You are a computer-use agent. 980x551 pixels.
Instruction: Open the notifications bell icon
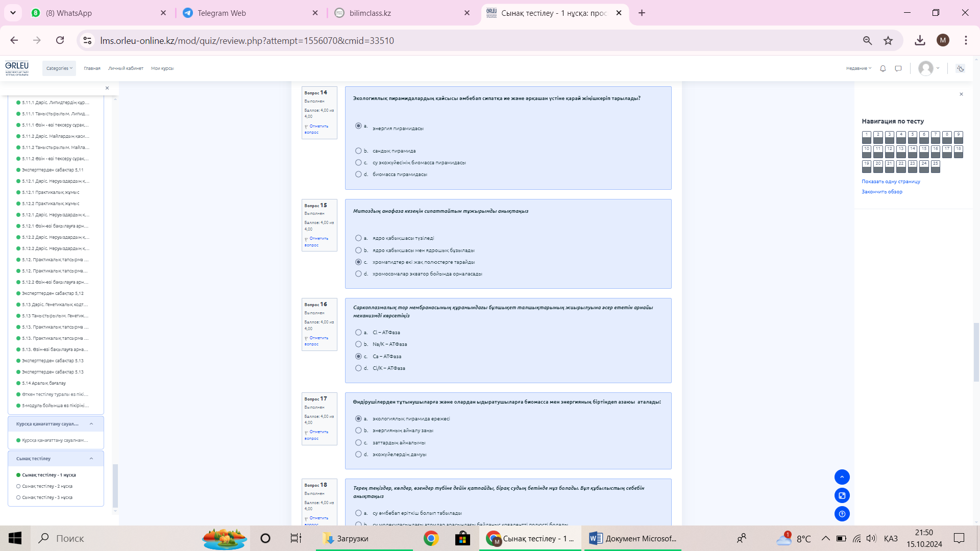click(883, 68)
